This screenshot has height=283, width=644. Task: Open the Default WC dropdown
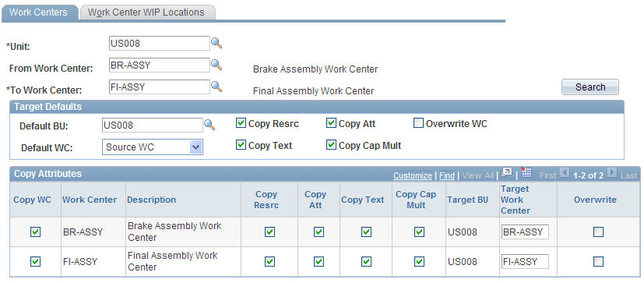(x=153, y=147)
